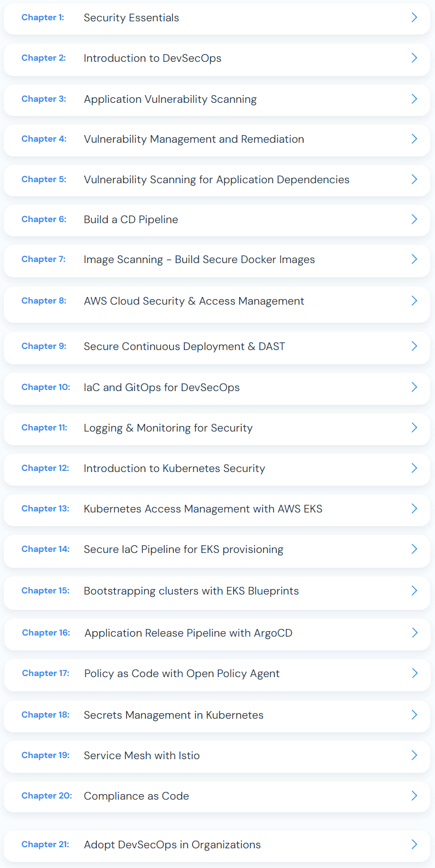Image resolution: width=435 pixels, height=868 pixels.
Task: Expand Chapter 18 chevron arrow
Action: pyautogui.click(x=414, y=715)
